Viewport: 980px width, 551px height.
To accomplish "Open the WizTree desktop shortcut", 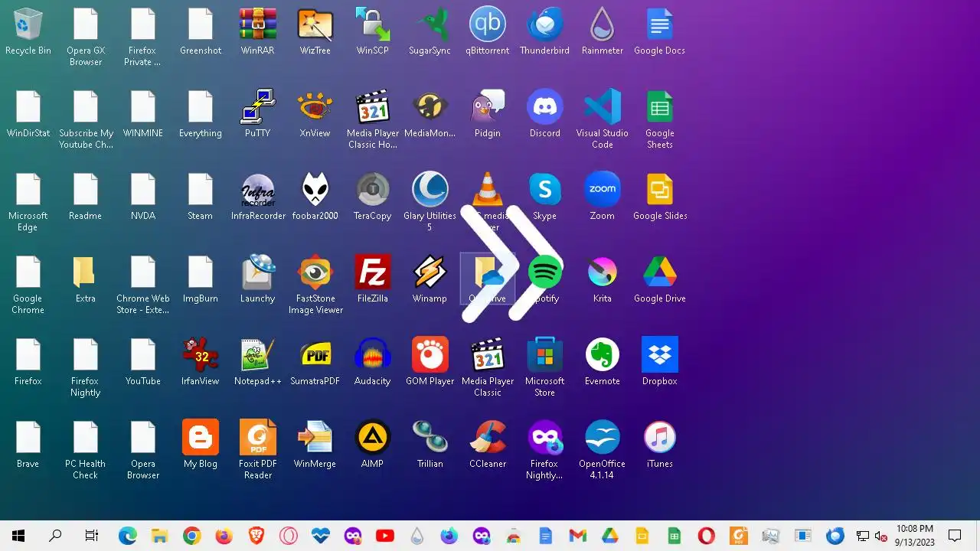I will (315, 31).
